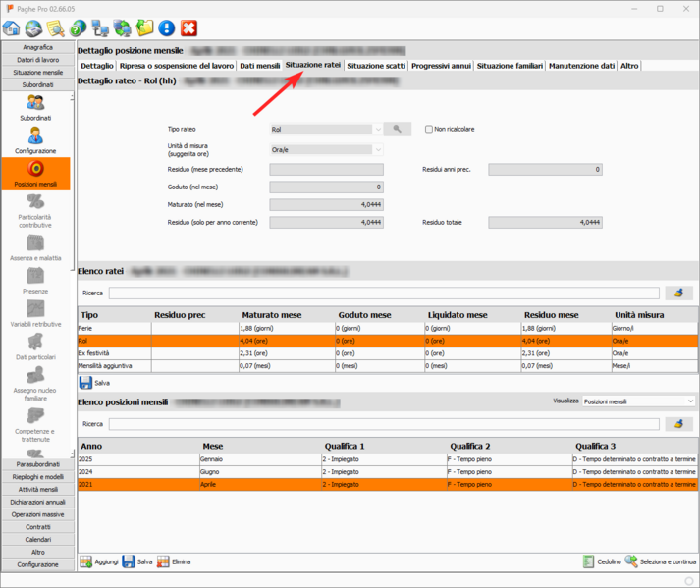
Task: Open the Progressivi annui tab
Action: tap(441, 66)
